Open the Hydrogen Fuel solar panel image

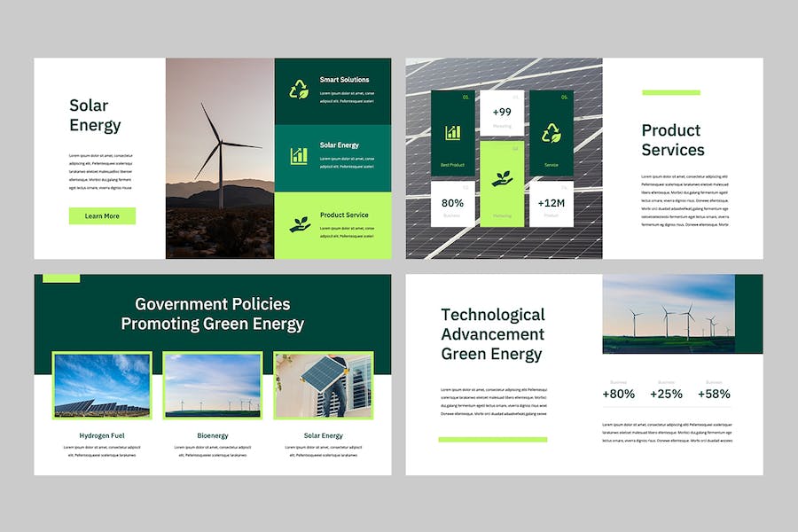click(x=102, y=386)
